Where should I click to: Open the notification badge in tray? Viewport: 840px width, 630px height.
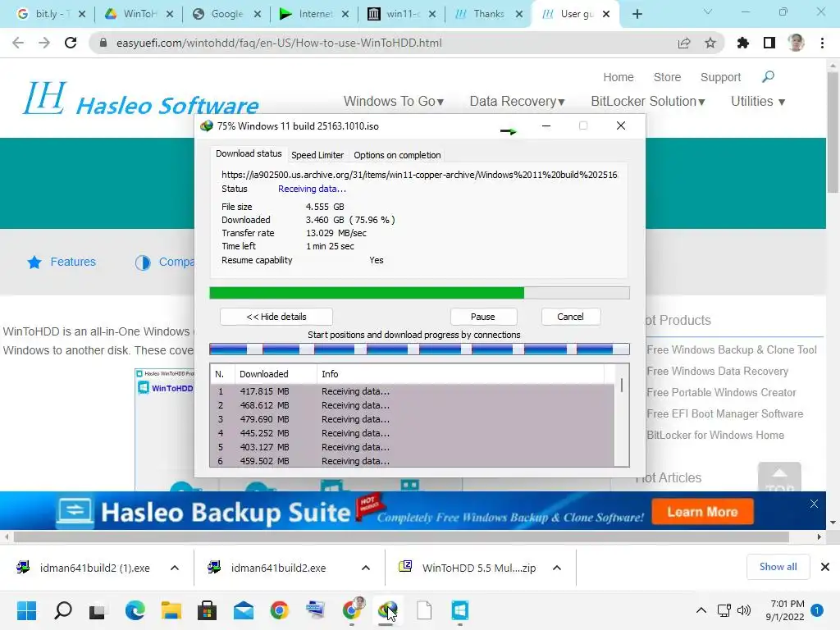(x=817, y=610)
